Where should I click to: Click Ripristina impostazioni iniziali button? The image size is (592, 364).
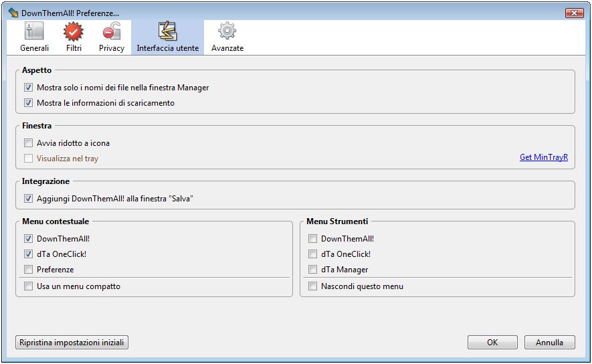[x=72, y=343]
